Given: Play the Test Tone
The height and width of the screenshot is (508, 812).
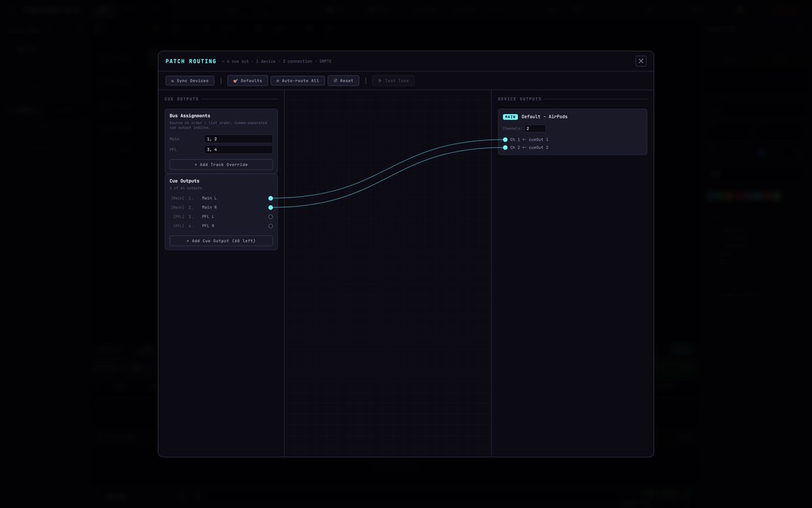Looking at the screenshot, I should [393, 80].
